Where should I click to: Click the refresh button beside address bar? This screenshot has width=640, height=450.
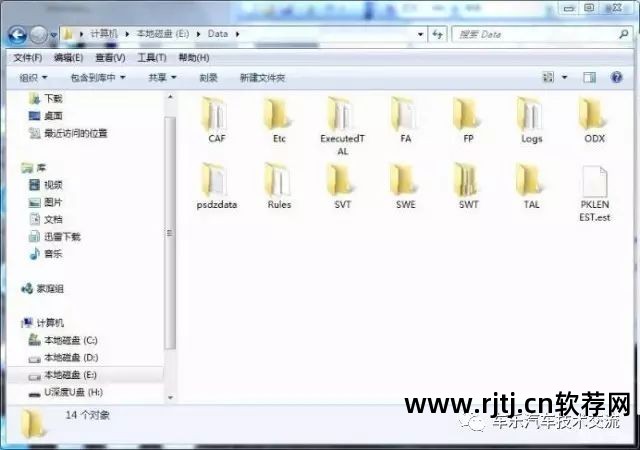point(438,34)
